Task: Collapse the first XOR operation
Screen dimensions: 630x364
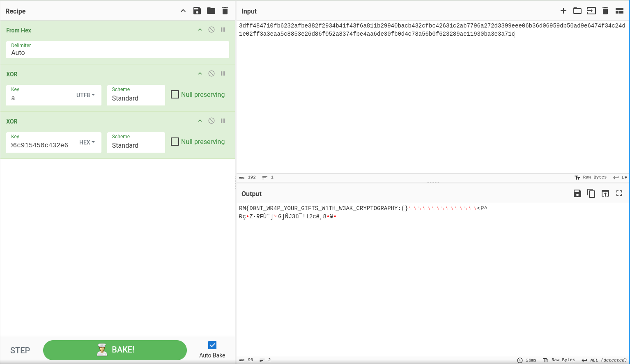Action: coord(200,73)
